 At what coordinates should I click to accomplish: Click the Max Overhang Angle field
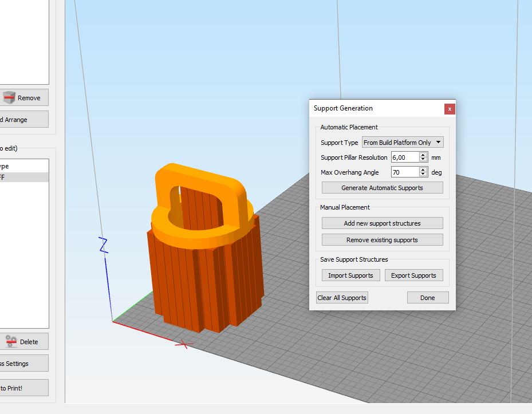coord(405,172)
